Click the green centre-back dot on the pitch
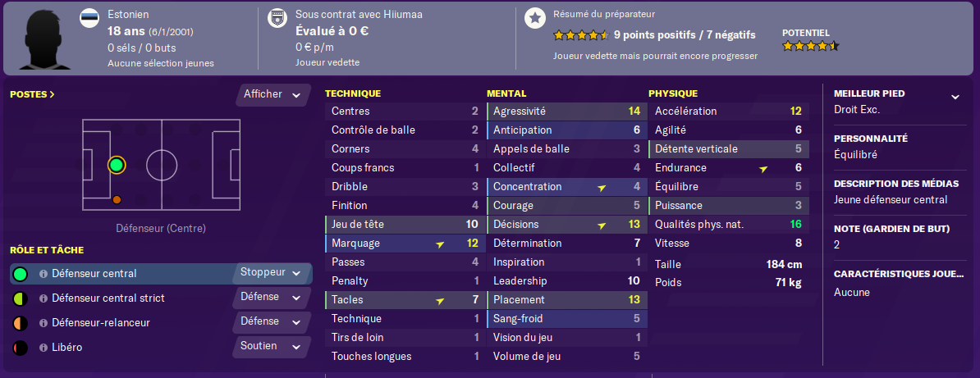Screen dimensions: 980x378 point(117,165)
